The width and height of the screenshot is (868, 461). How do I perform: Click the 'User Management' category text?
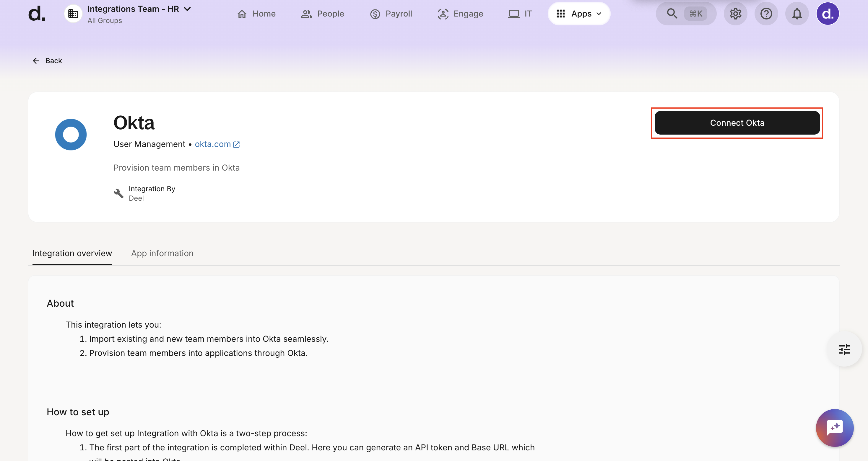149,144
